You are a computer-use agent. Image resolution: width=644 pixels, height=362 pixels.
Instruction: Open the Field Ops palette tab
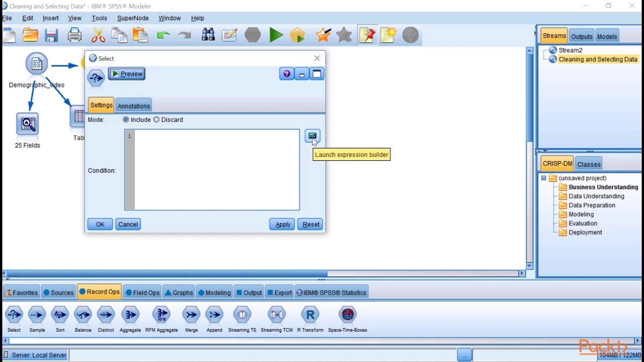(143, 293)
